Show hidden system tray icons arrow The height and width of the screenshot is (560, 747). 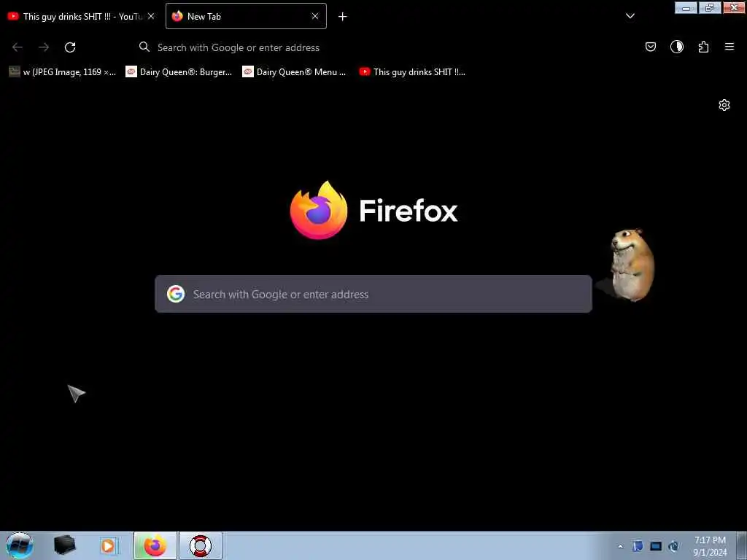[620, 546]
